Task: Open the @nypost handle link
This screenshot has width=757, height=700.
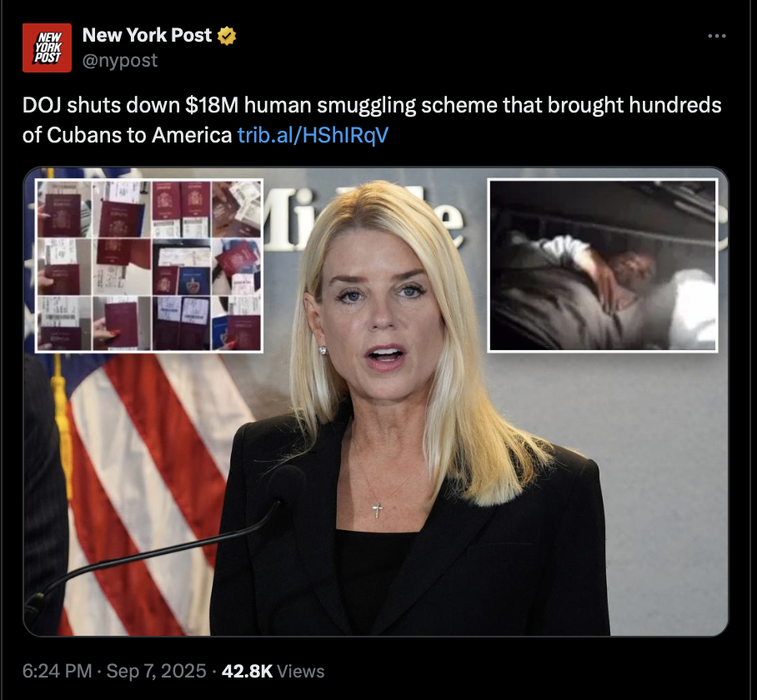Action: click(x=120, y=60)
